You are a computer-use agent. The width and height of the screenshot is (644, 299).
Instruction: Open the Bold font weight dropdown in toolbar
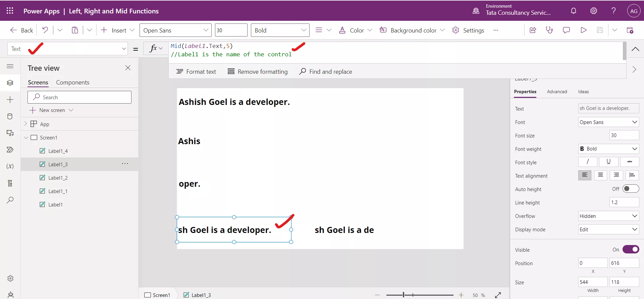[x=280, y=30]
